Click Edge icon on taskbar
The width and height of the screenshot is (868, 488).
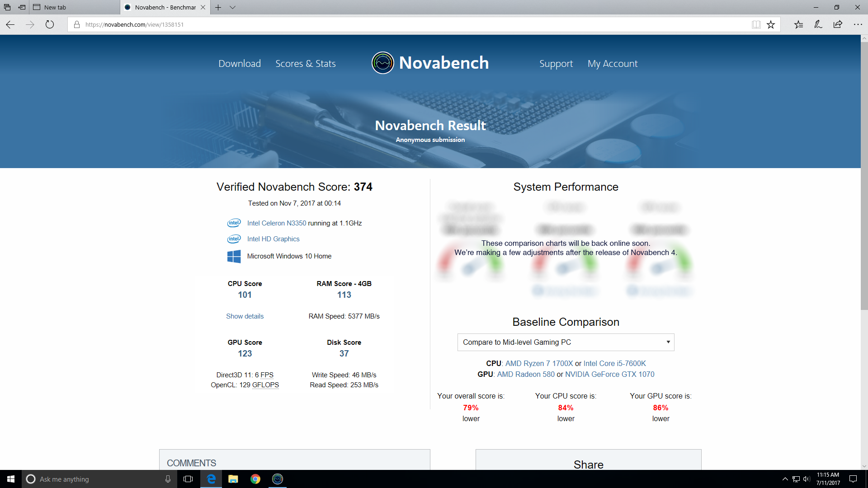click(x=211, y=479)
